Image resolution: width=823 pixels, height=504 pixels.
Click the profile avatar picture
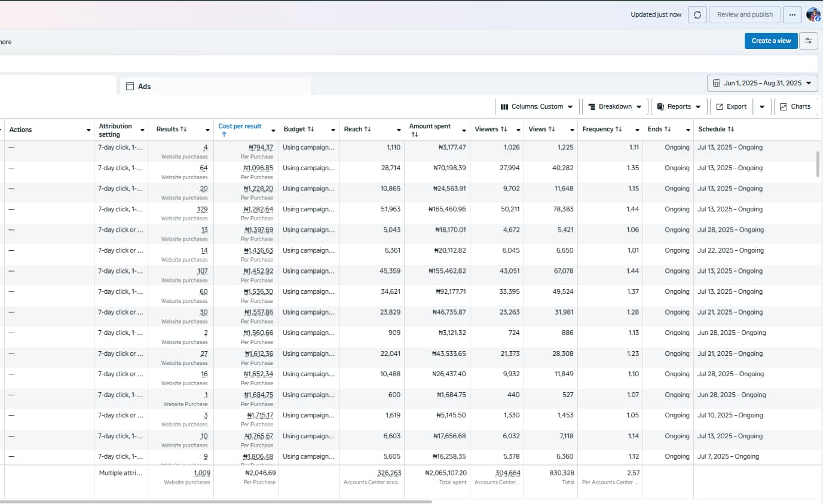point(813,15)
